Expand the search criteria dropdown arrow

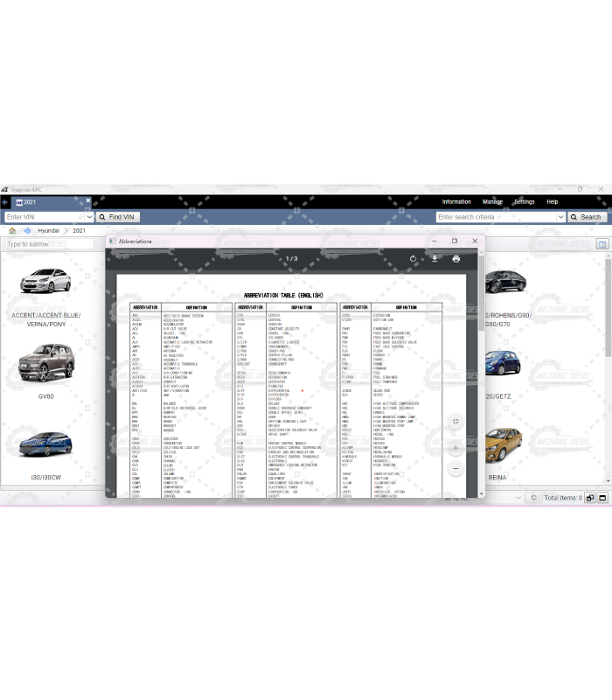click(x=560, y=217)
